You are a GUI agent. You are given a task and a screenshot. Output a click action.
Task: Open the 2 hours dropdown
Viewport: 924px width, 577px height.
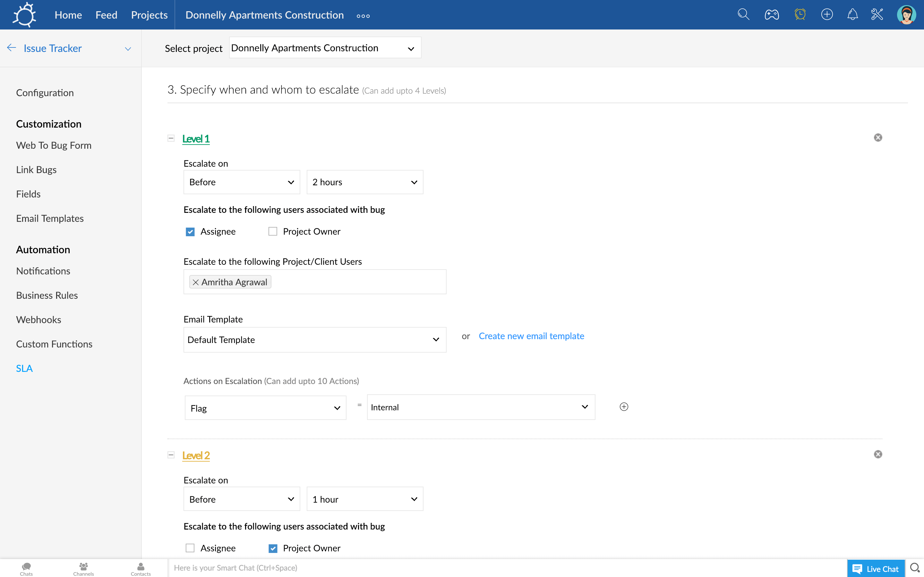365,182
